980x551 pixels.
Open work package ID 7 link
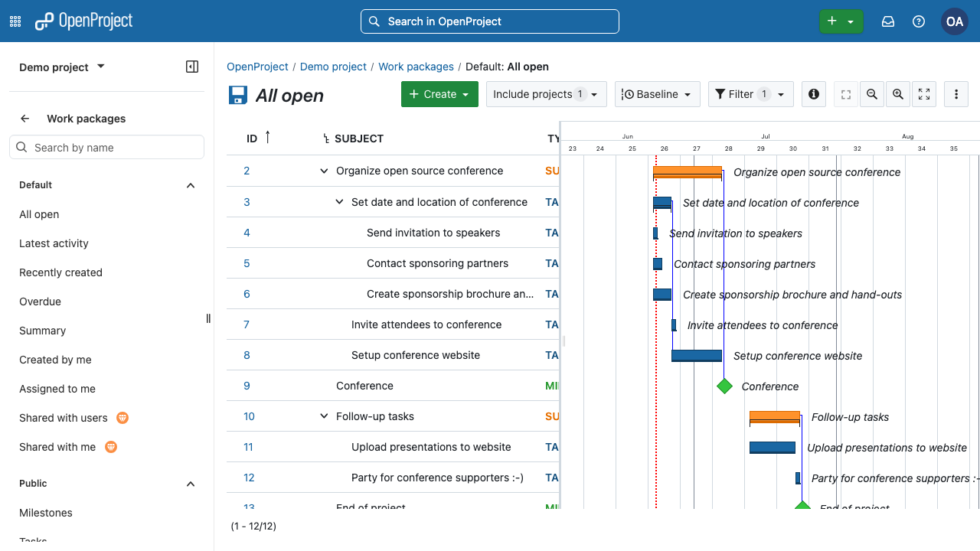(x=247, y=324)
